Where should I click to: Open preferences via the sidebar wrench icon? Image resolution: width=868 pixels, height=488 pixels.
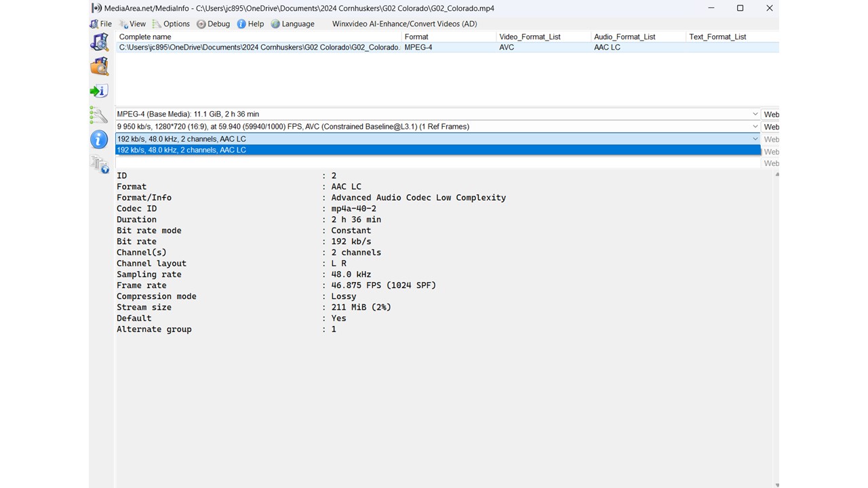[x=99, y=115]
